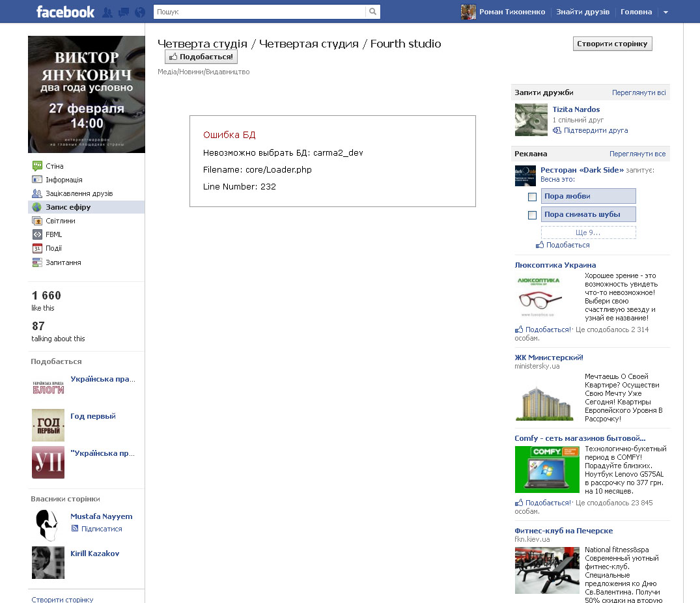
Task: Click thumbs-up icon under Ресторан Dark Side ad
Action: click(x=540, y=245)
